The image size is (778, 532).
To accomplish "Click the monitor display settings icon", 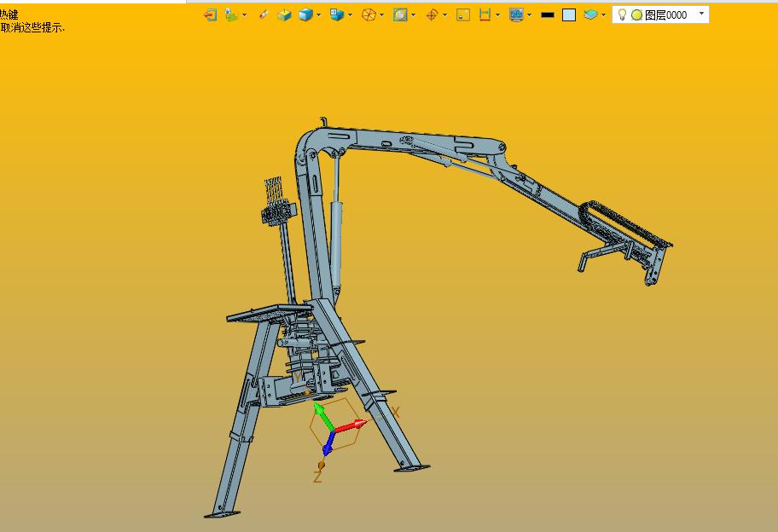I will 516,15.
